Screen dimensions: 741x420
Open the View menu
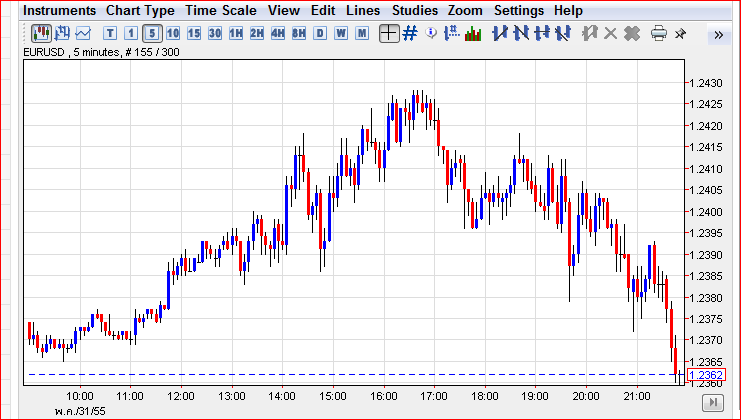pyautogui.click(x=284, y=10)
